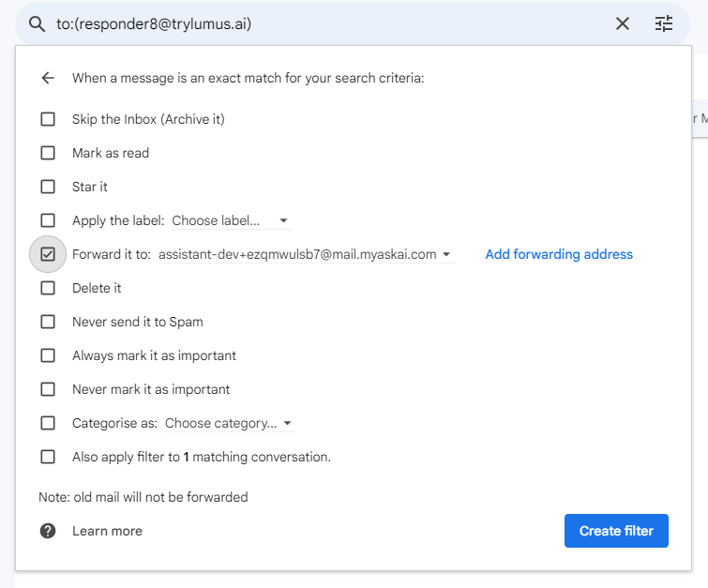Click the search magnifier icon
708x588 pixels.
pos(38,24)
